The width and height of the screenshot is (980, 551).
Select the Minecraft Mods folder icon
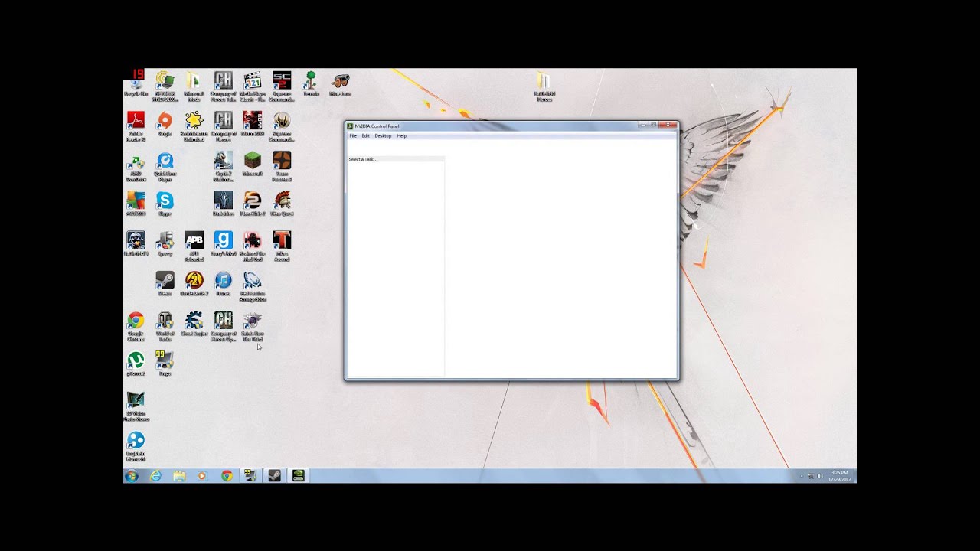coord(194,86)
